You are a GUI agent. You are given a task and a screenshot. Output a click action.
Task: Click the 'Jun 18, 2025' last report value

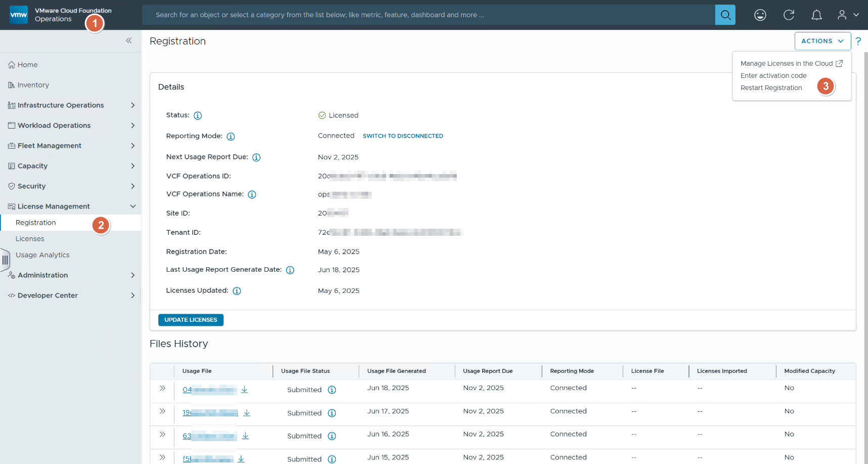(338, 270)
